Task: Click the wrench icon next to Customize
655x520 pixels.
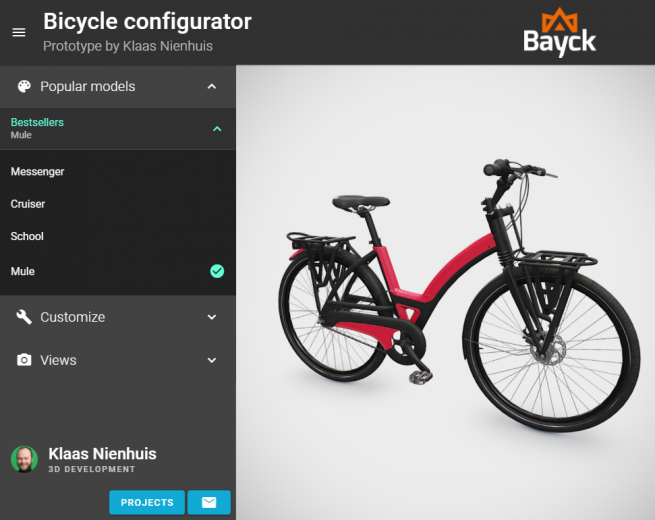Action: click(24, 317)
